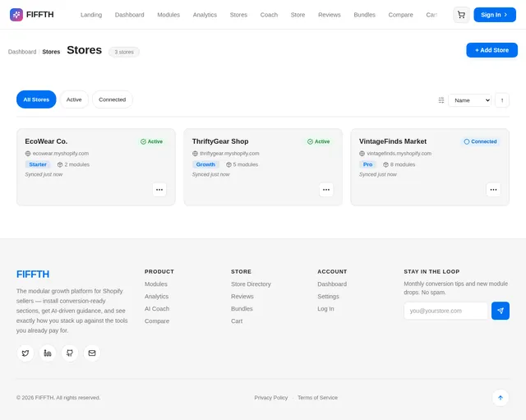Click the Pro plan badge
Viewport: 526px width, 420px height.
point(367,164)
